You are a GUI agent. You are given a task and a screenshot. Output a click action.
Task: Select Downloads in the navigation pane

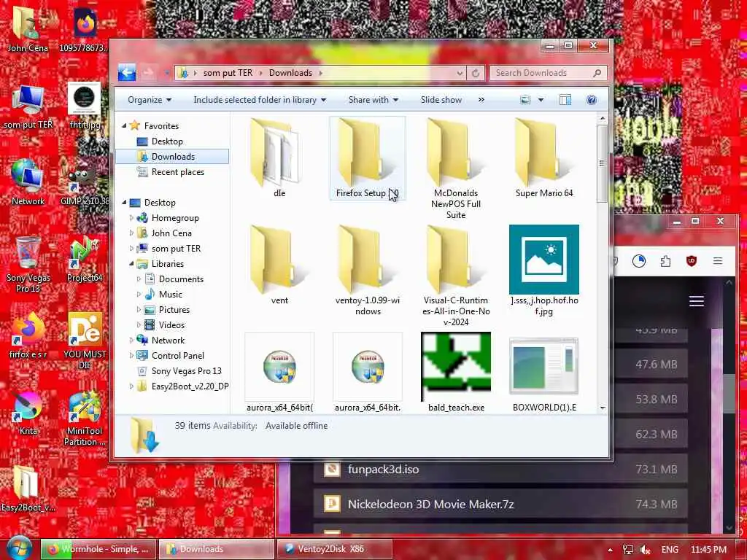coord(172,157)
